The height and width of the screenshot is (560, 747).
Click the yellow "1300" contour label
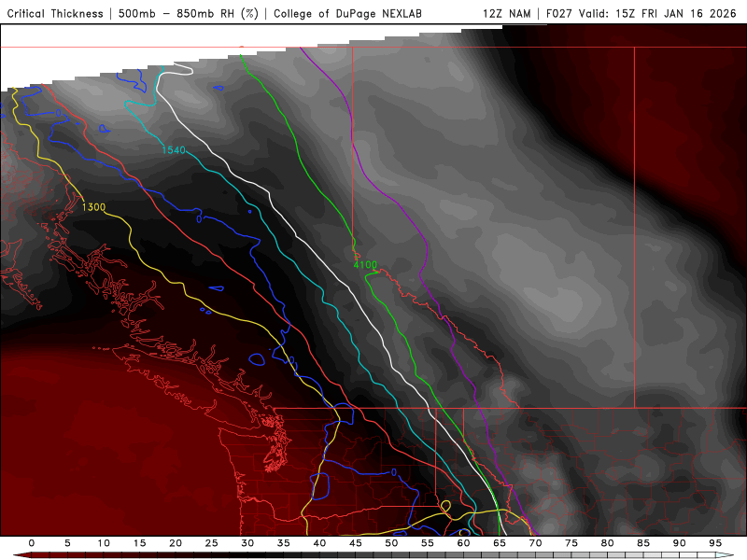click(93, 207)
